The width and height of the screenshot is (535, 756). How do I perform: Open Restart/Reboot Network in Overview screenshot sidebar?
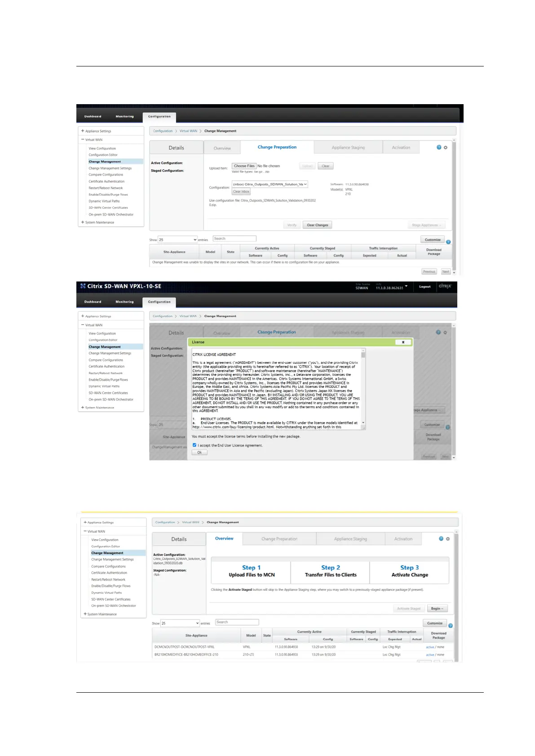pos(108,580)
